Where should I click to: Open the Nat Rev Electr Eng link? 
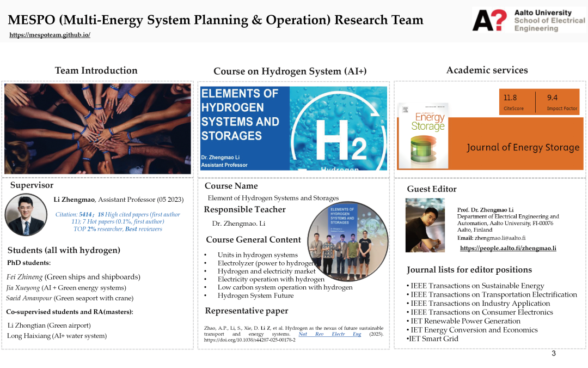click(x=329, y=334)
